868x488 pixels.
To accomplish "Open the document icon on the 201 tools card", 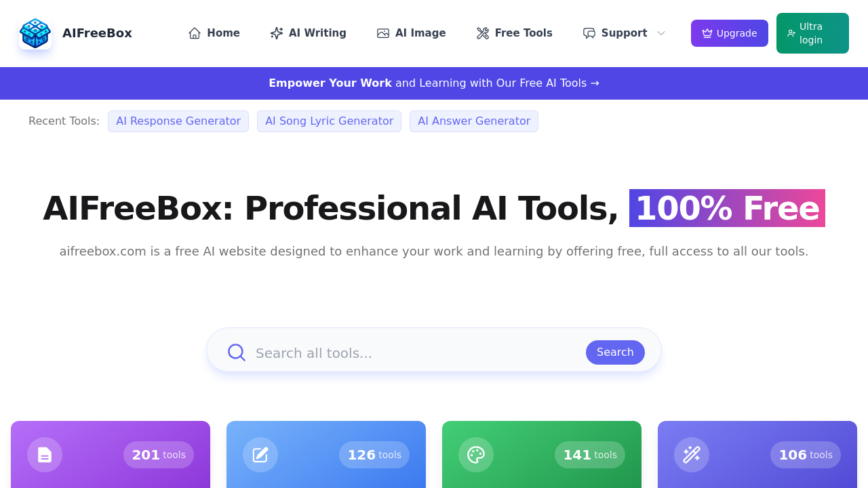I will point(45,455).
